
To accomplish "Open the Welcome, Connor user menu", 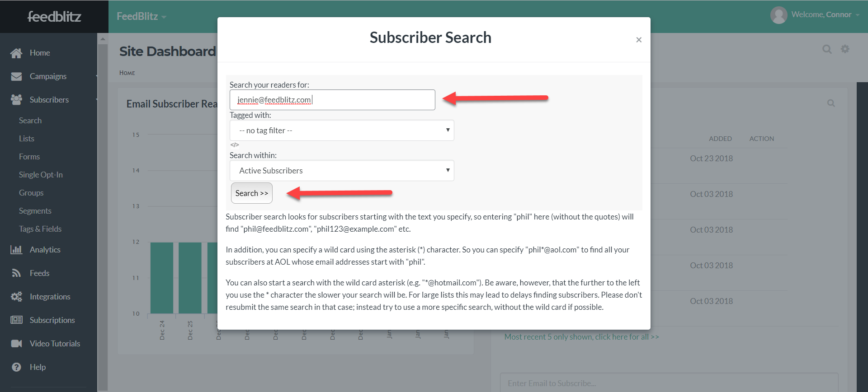I will (825, 15).
